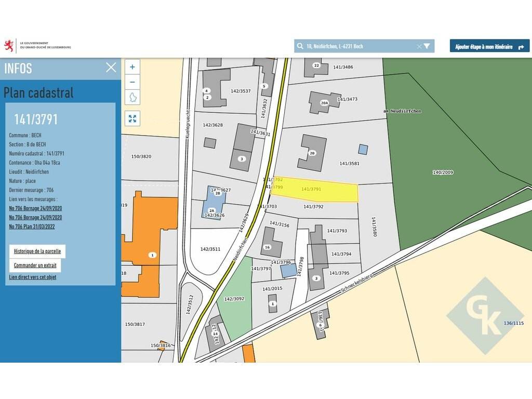Click the Luxembourg outline full-extent icon
Viewport: 532px width, 399px height.
pyautogui.click(x=132, y=97)
